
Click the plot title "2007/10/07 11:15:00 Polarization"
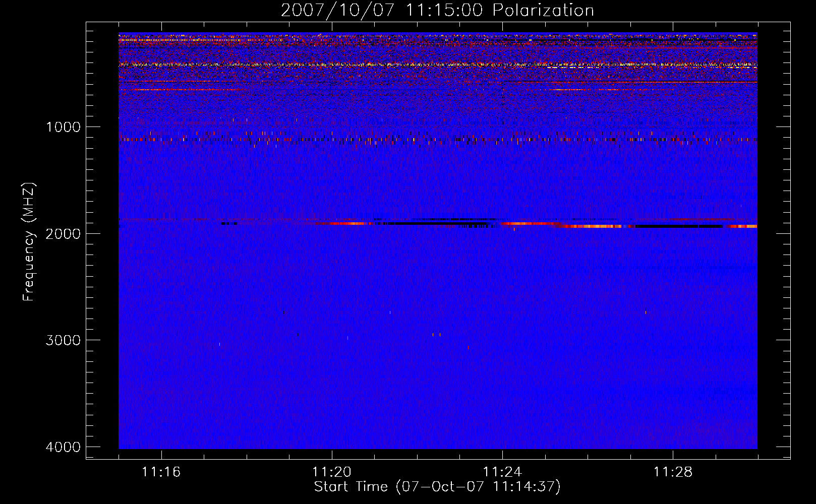437,10
